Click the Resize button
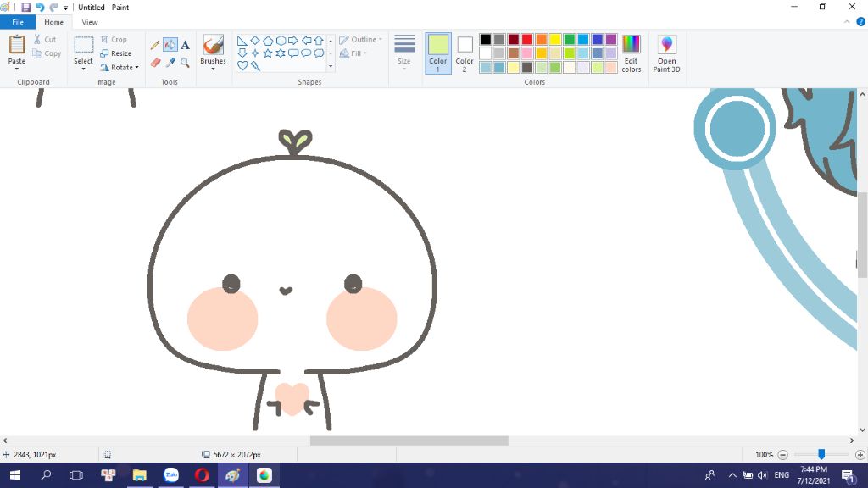 coord(115,53)
